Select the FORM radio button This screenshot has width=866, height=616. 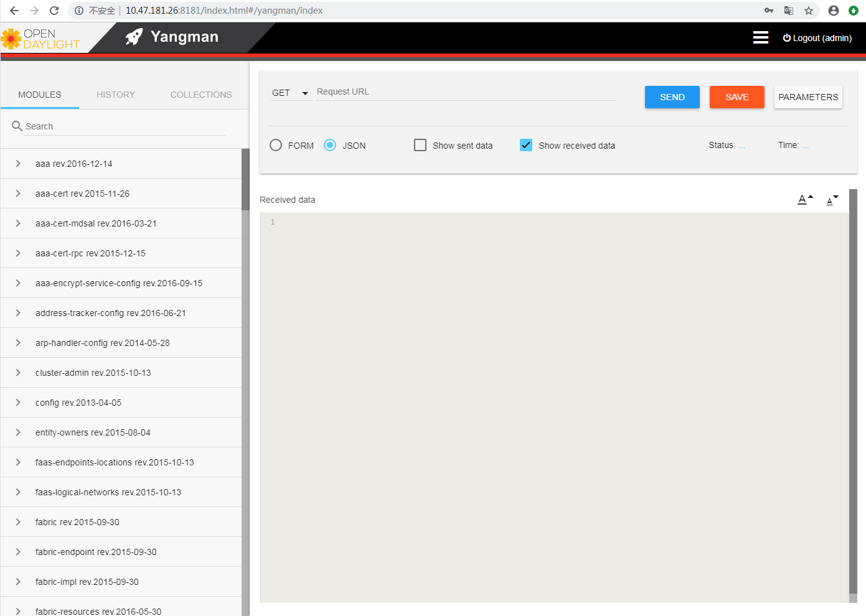click(x=276, y=145)
